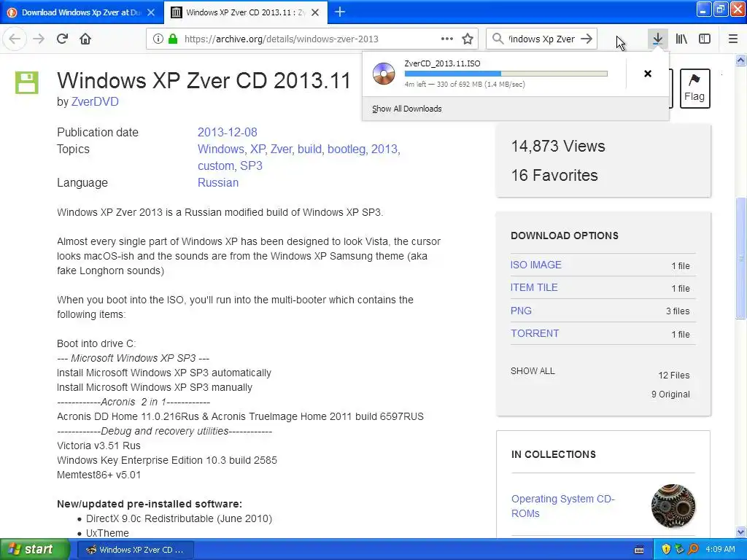The width and height of the screenshot is (747, 560).
Task: Open the page actions three-dot menu
Action: click(447, 39)
